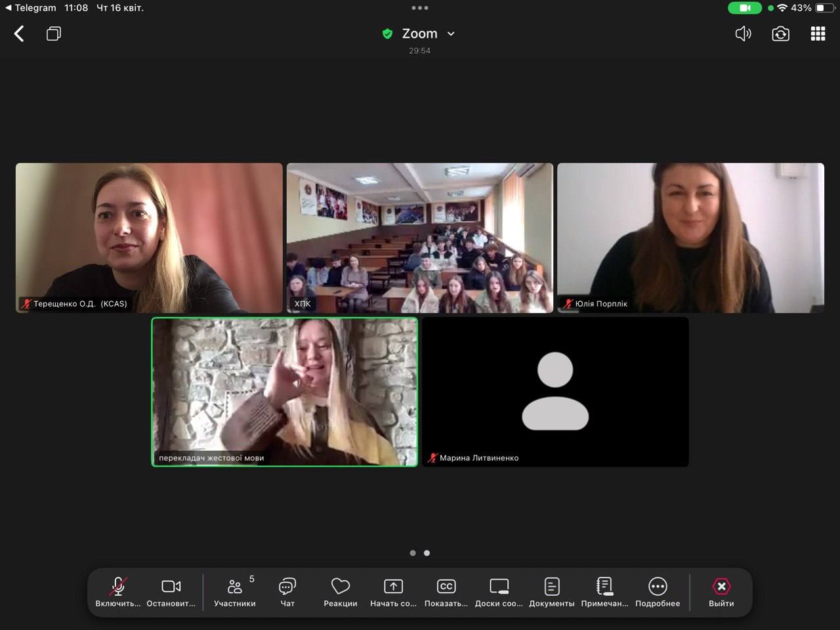Open Реакции heart reactions
Viewport: 840px width, 630px height.
[341, 591]
